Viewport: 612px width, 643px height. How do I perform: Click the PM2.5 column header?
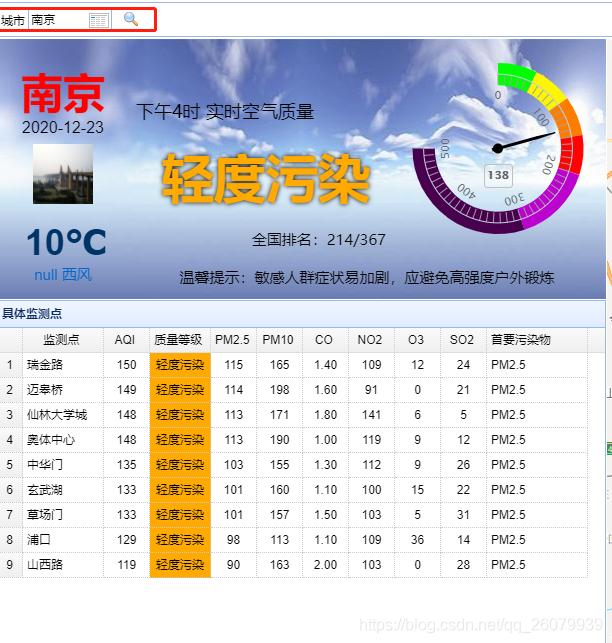(233, 340)
